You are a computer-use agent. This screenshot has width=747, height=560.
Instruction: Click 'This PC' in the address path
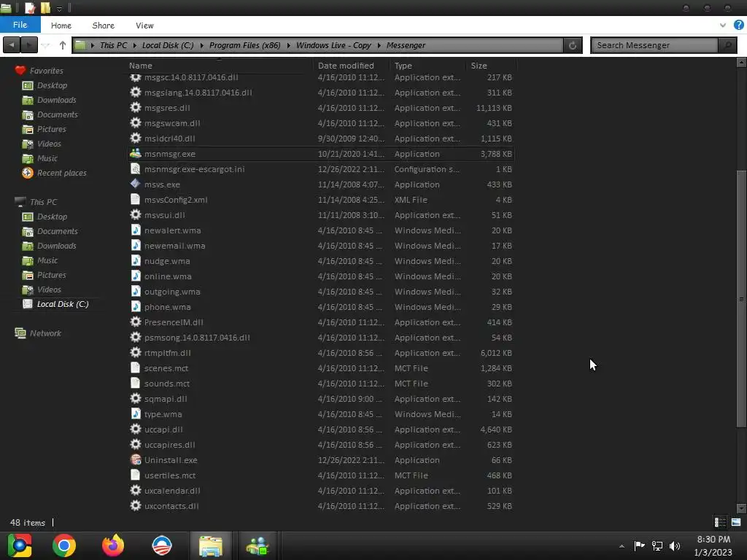[x=113, y=45]
